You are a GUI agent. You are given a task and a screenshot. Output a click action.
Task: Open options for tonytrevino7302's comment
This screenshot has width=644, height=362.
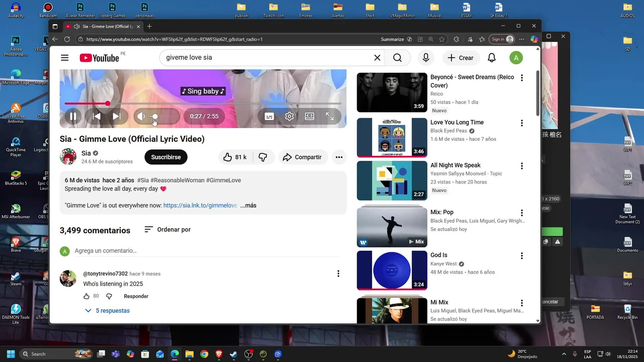(x=338, y=274)
